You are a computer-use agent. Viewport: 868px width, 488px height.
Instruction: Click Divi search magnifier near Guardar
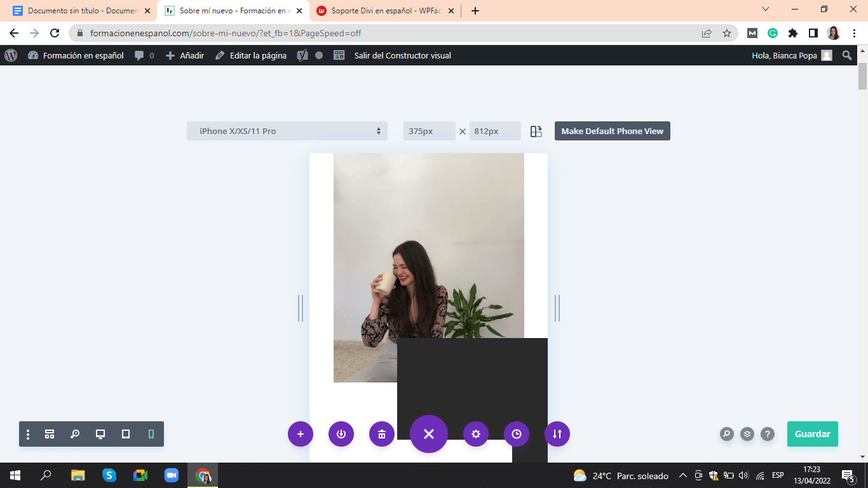pyautogui.click(x=727, y=434)
